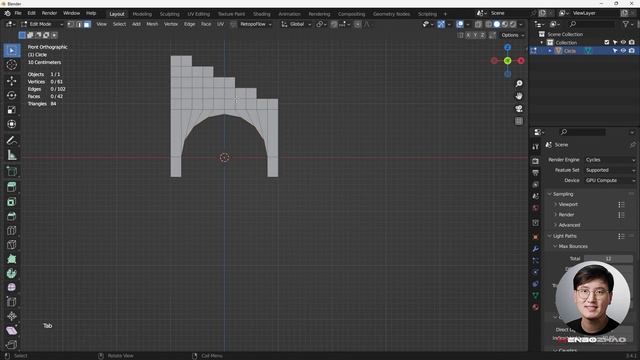
Task: Select the Loop Cut tool
Action: tap(11, 230)
